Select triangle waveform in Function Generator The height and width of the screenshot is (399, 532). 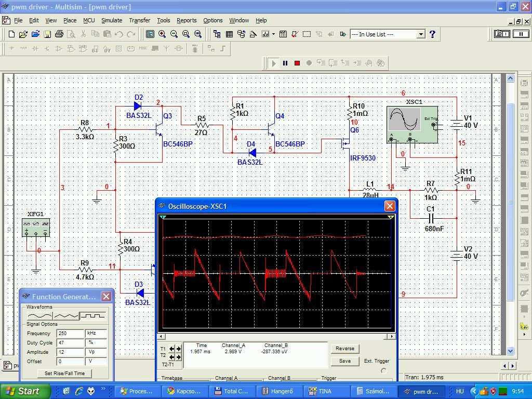click(66, 316)
